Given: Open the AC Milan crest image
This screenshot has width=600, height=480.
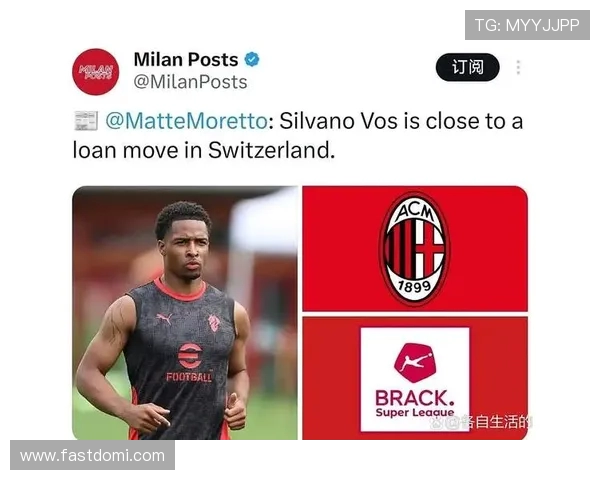Looking at the screenshot, I should pos(415,249).
